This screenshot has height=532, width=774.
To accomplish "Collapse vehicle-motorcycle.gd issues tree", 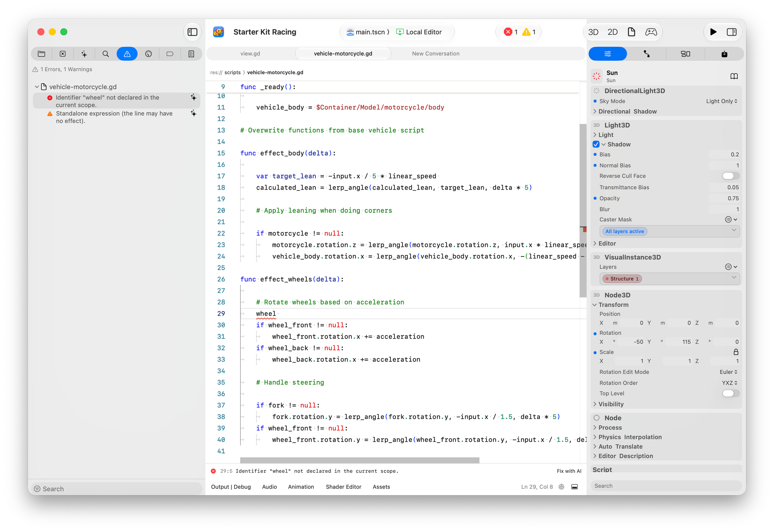I will (x=37, y=87).
